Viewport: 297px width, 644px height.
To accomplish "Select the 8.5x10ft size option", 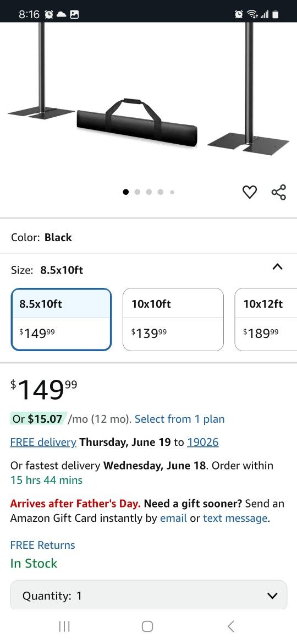I will point(61,320).
